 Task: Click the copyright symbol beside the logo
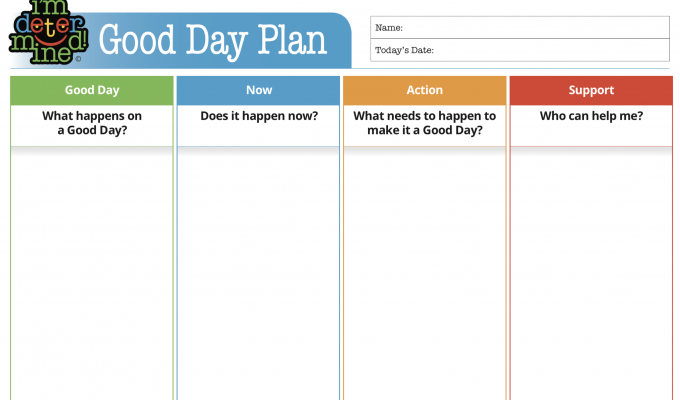pyautogui.click(x=78, y=59)
